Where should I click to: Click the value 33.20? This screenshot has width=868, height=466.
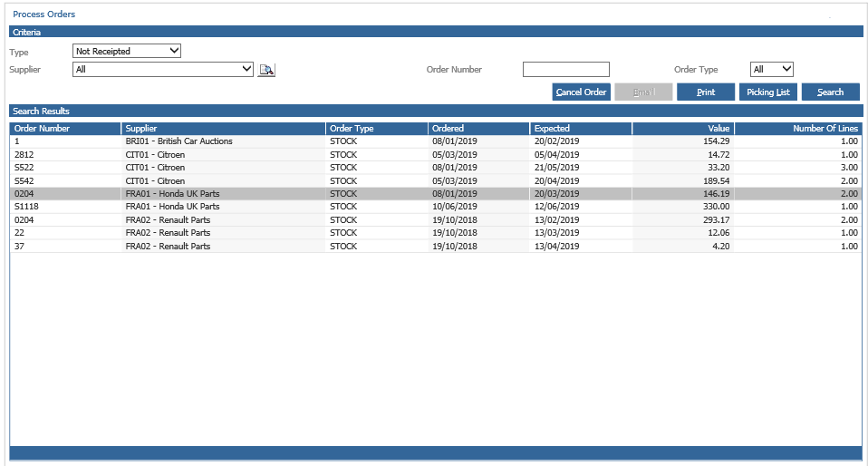click(719, 168)
